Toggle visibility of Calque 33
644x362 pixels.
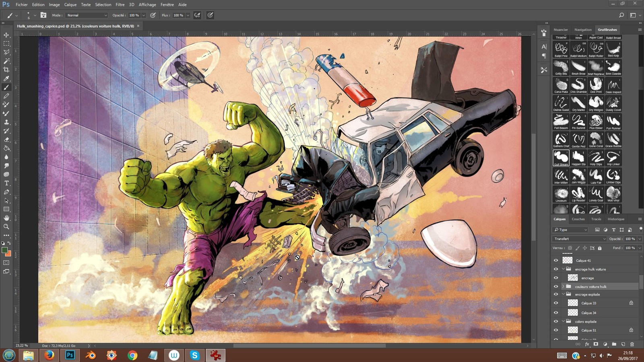click(556, 303)
